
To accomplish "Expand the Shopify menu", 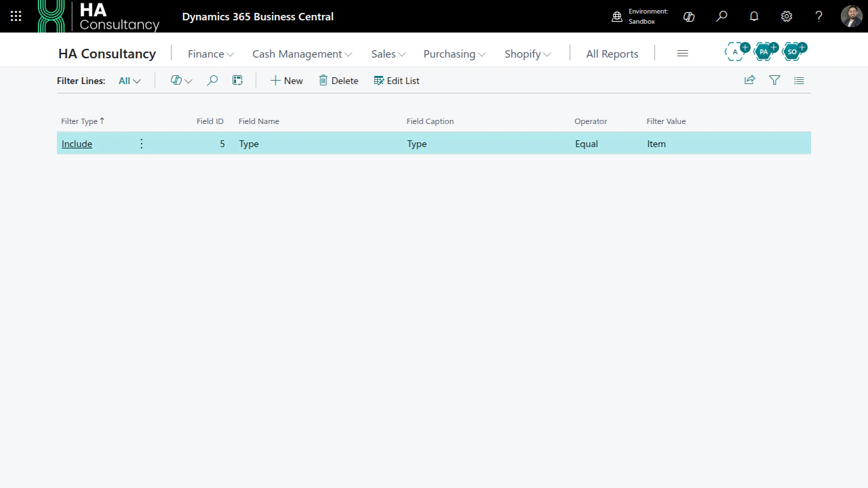I will 528,54.
